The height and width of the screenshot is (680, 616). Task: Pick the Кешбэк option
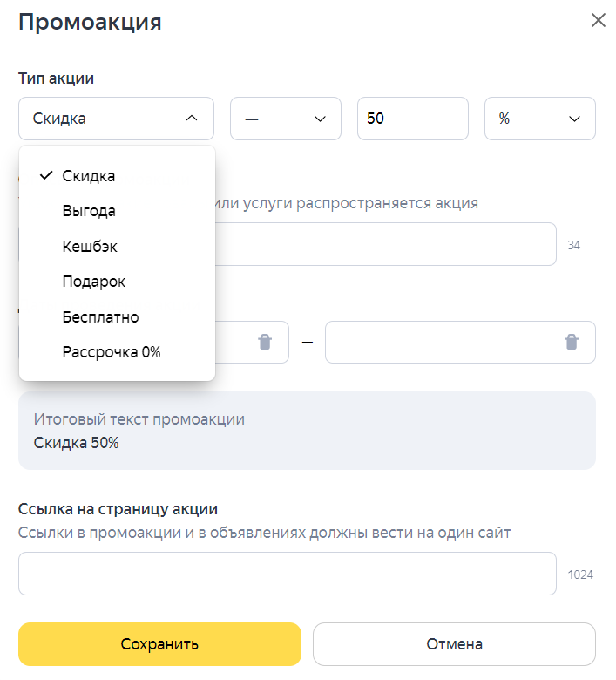[x=90, y=247]
